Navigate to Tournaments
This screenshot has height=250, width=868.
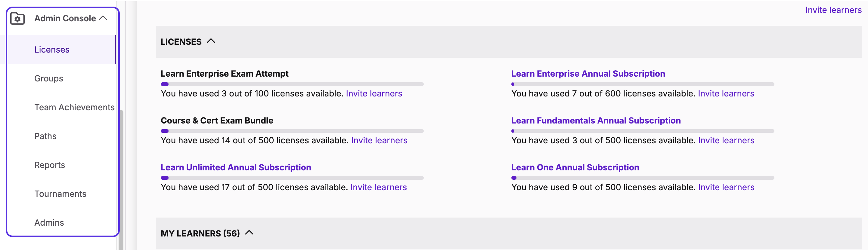click(x=60, y=194)
